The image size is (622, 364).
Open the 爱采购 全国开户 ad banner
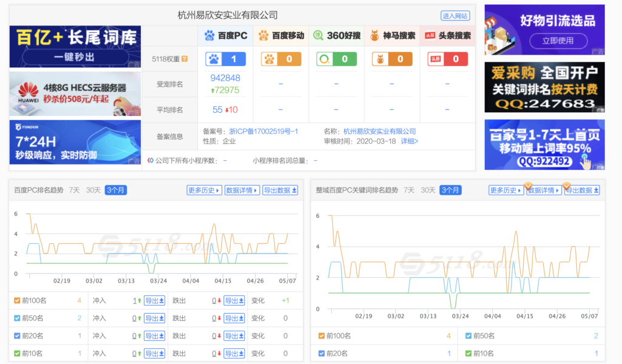(545, 87)
